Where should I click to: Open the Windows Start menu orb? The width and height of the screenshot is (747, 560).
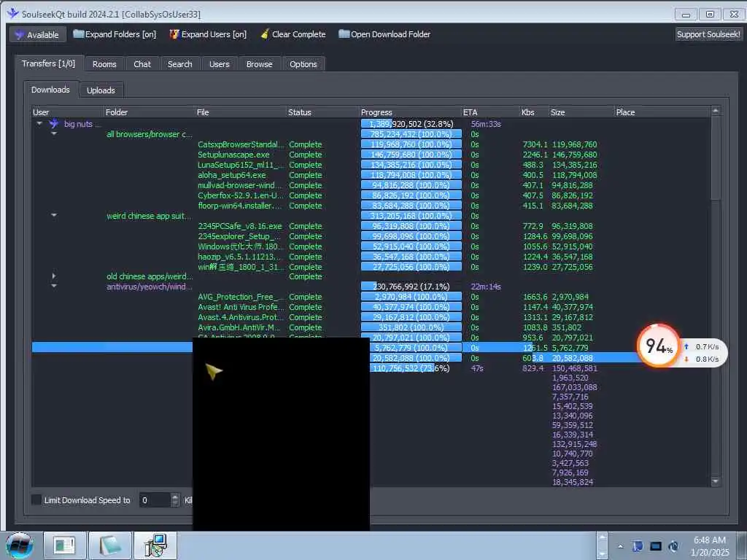[x=20, y=545]
